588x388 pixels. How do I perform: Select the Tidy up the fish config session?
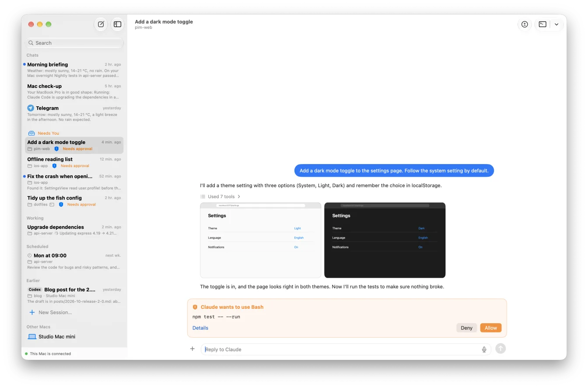point(74,201)
